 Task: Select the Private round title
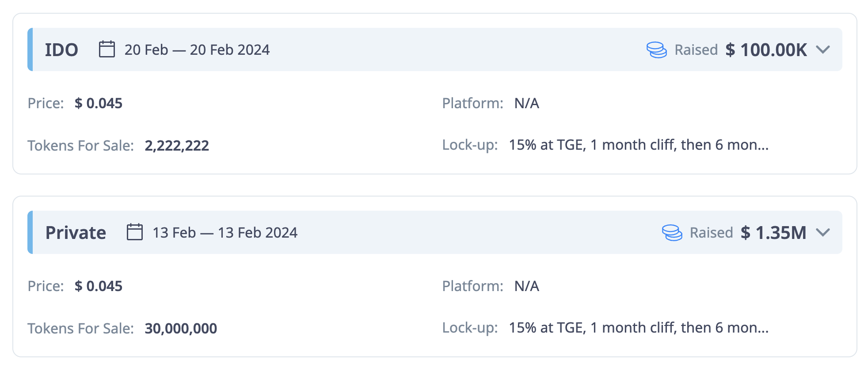point(76,232)
